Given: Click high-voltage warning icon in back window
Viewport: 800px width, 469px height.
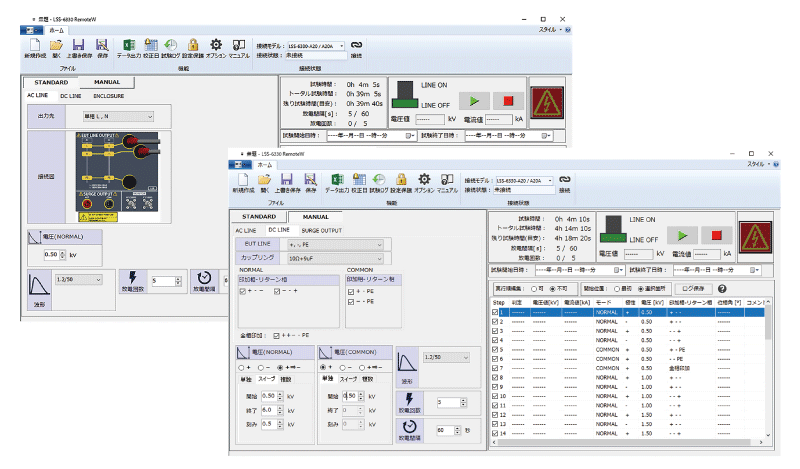Looking at the screenshot, I should 547,103.
